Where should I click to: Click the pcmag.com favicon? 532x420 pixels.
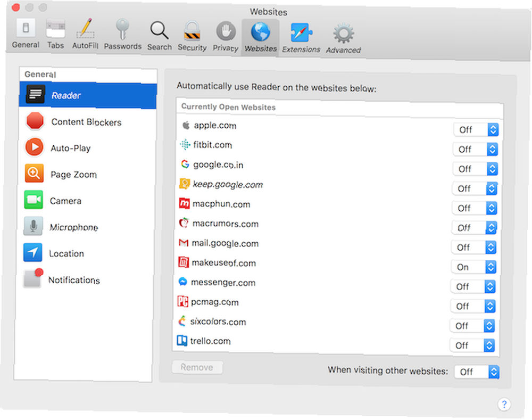pos(183,301)
